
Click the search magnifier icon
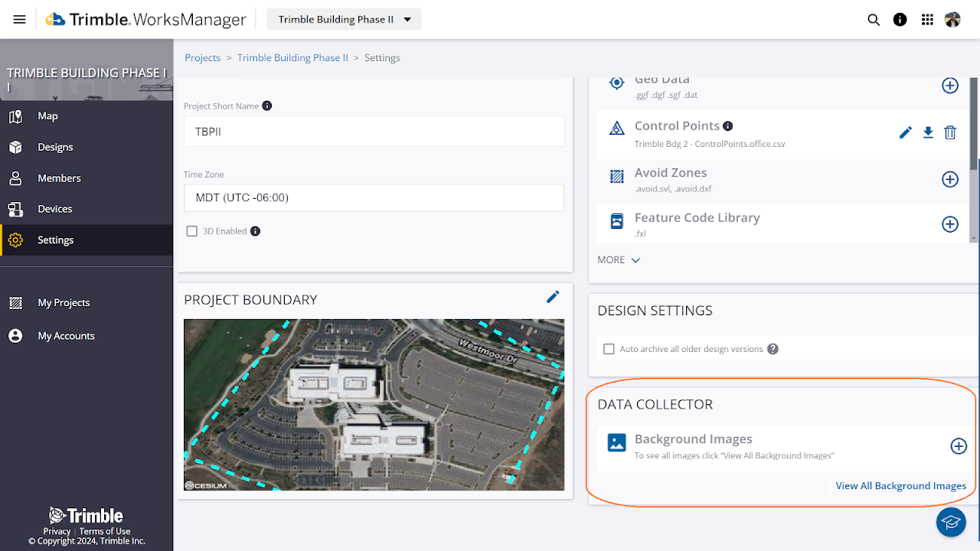click(x=874, y=20)
